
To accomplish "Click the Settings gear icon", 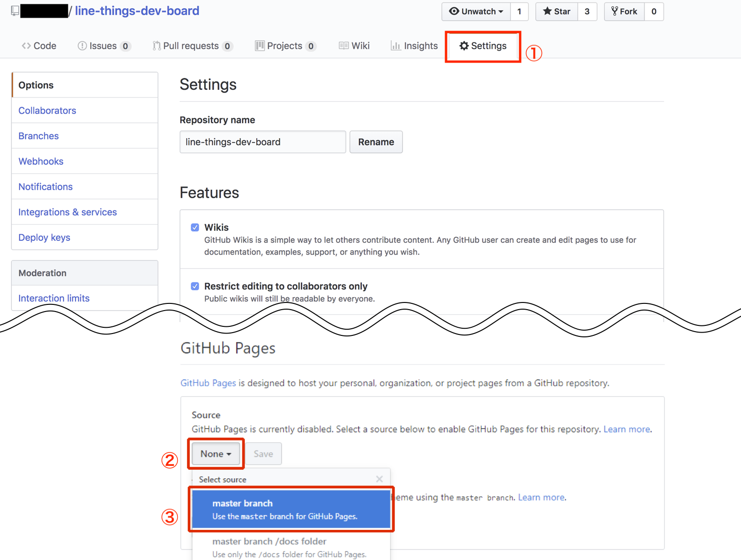I will point(464,46).
